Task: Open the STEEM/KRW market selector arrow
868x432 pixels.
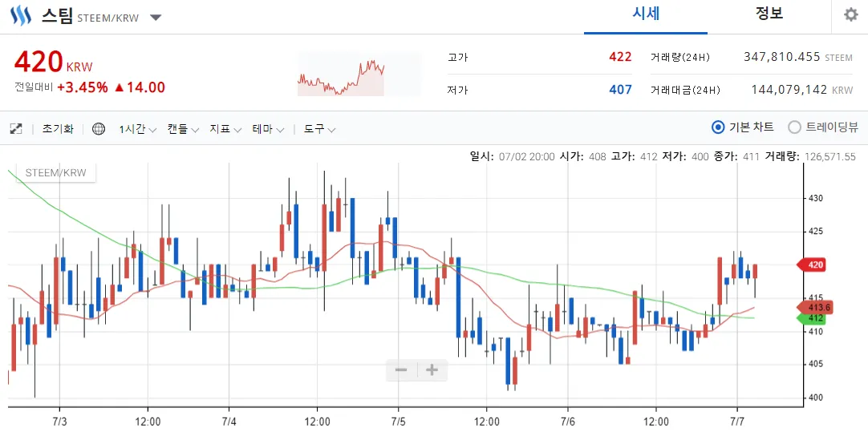Action: pyautogui.click(x=156, y=17)
